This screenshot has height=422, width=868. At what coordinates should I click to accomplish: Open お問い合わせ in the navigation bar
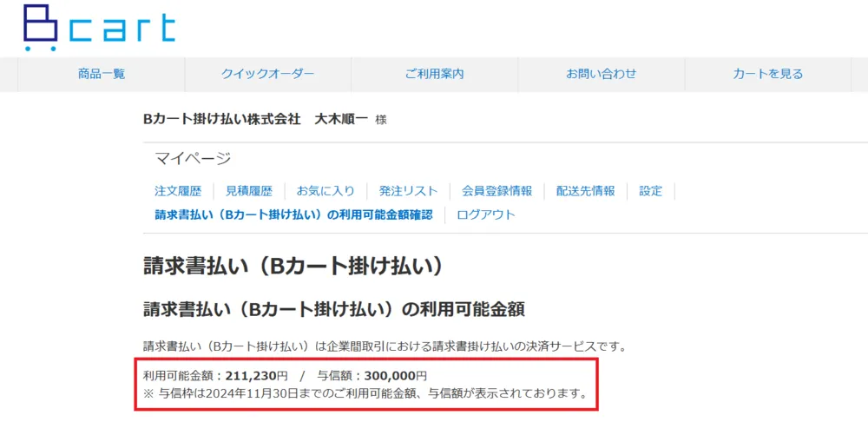[x=602, y=74]
